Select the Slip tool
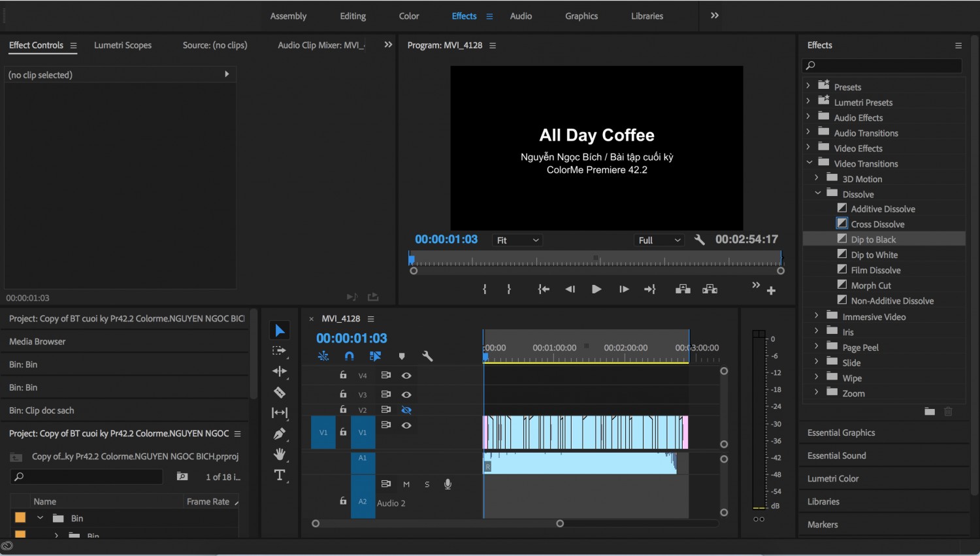This screenshot has height=556, width=980. (x=280, y=413)
